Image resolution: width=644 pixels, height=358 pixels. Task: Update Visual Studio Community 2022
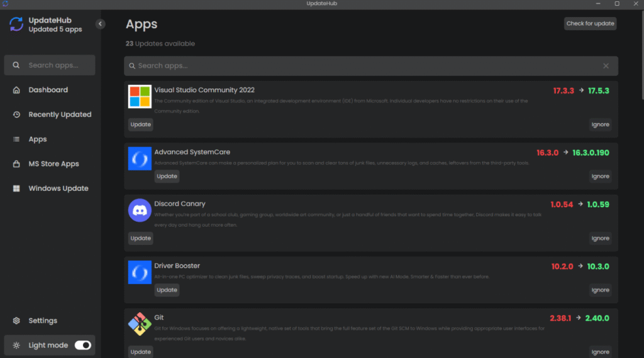click(140, 124)
